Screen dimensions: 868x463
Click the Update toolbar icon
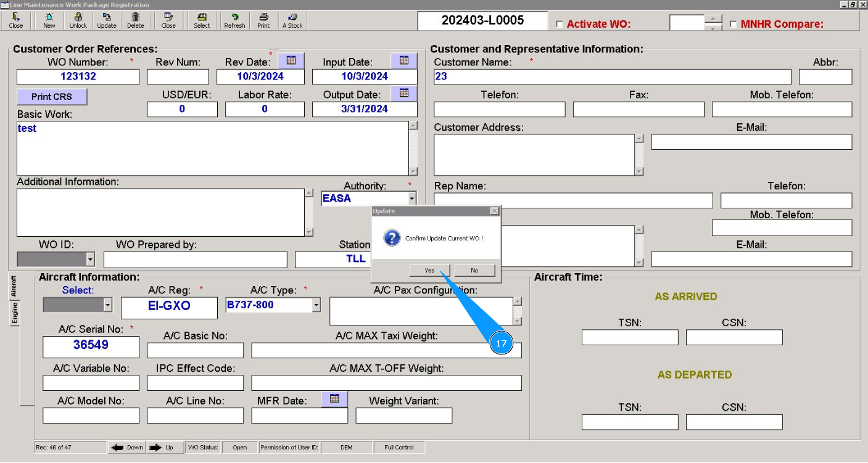coord(107,20)
